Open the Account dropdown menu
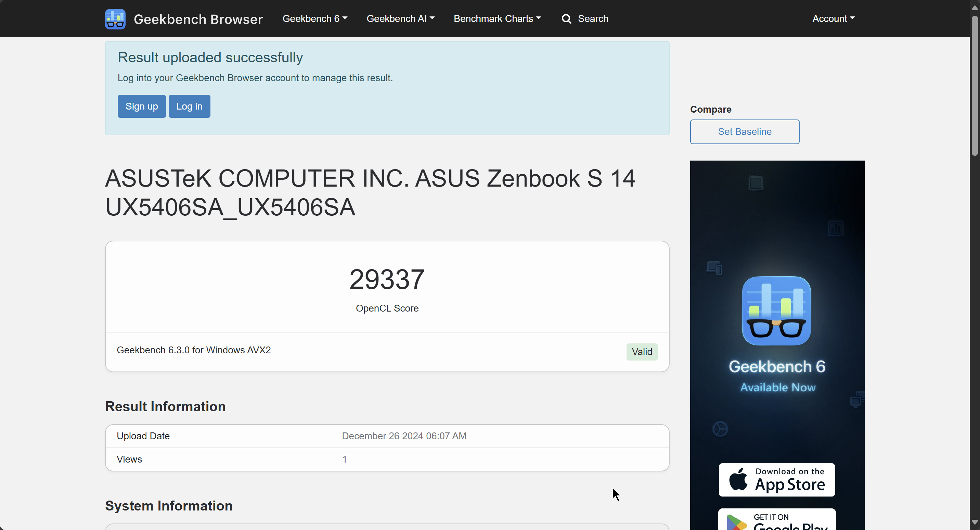Screen dimensions: 980x530 tap(834, 18)
